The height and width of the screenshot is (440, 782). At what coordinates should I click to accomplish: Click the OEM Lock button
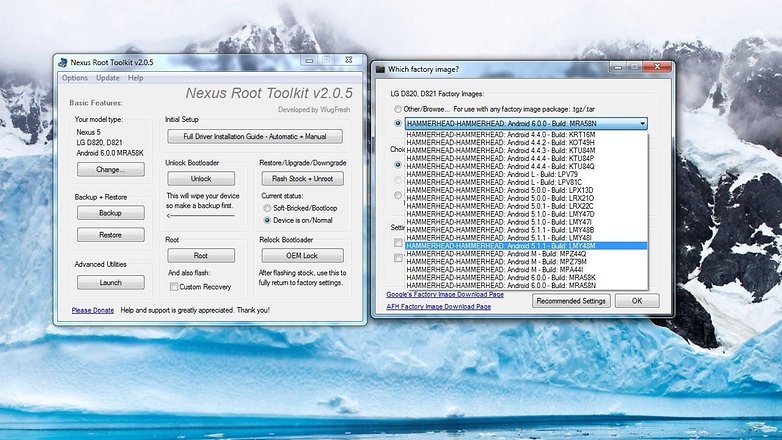302,255
